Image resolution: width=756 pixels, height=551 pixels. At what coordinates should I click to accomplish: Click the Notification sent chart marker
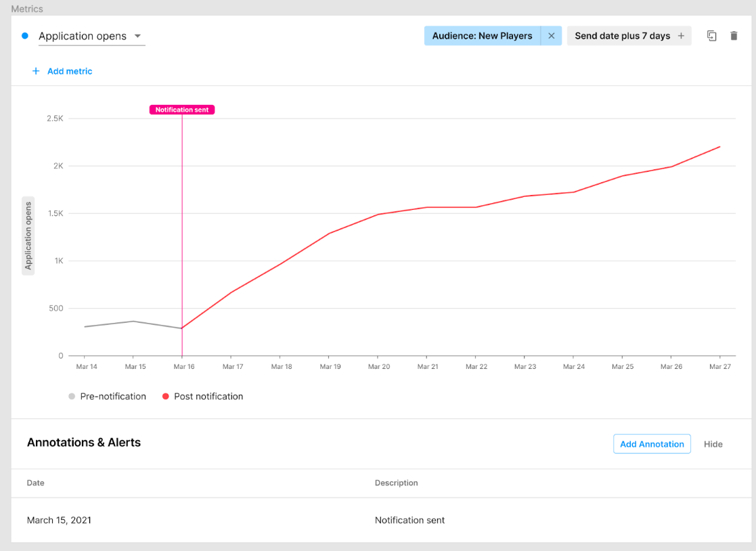(x=182, y=110)
